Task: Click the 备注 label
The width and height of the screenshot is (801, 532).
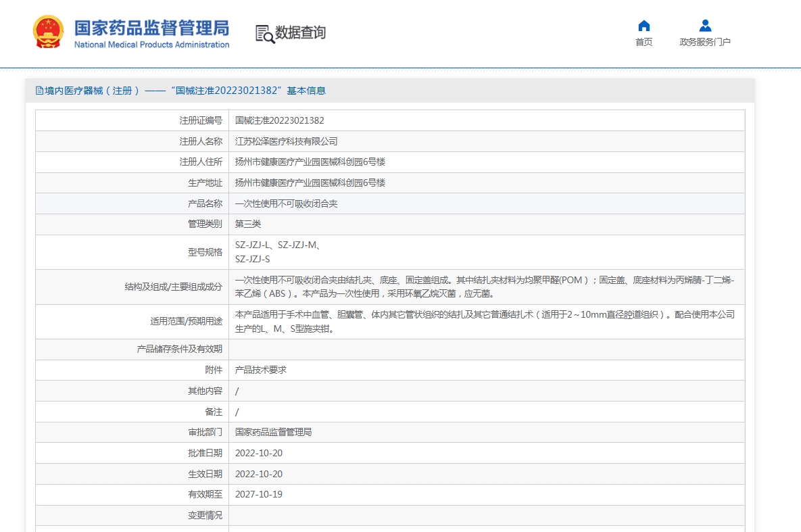Action: point(214,412)
